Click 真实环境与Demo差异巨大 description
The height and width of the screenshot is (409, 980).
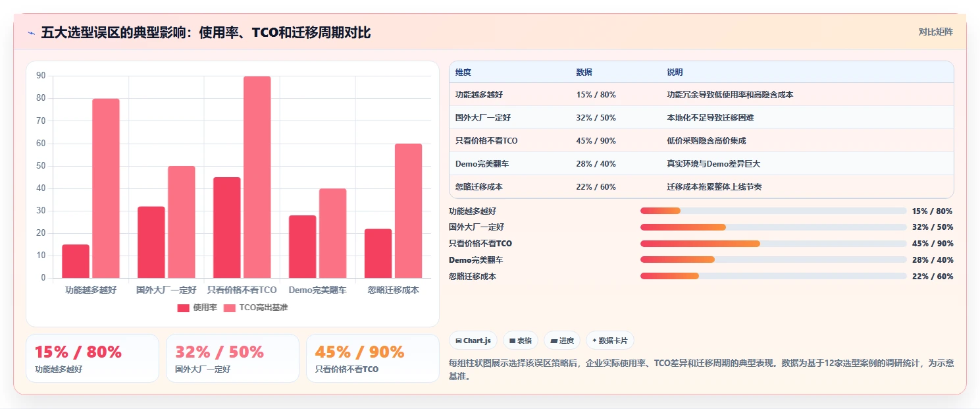coord(713,164)
